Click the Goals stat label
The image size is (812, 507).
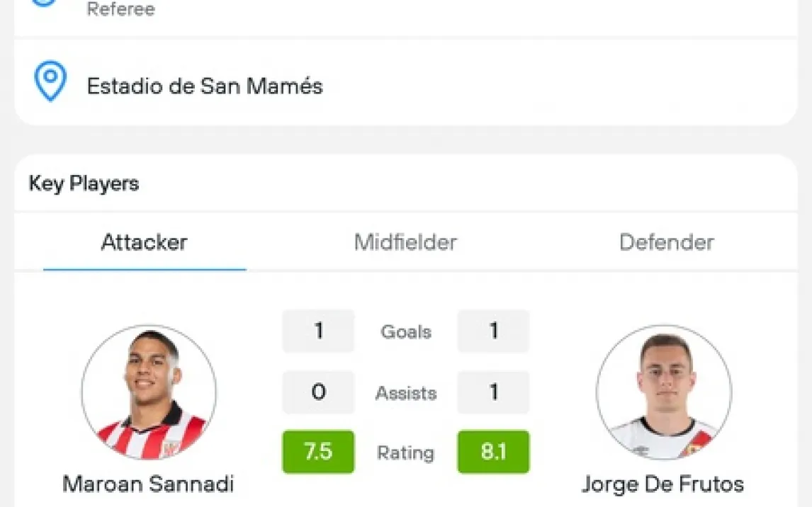click(x=406, y=331)
